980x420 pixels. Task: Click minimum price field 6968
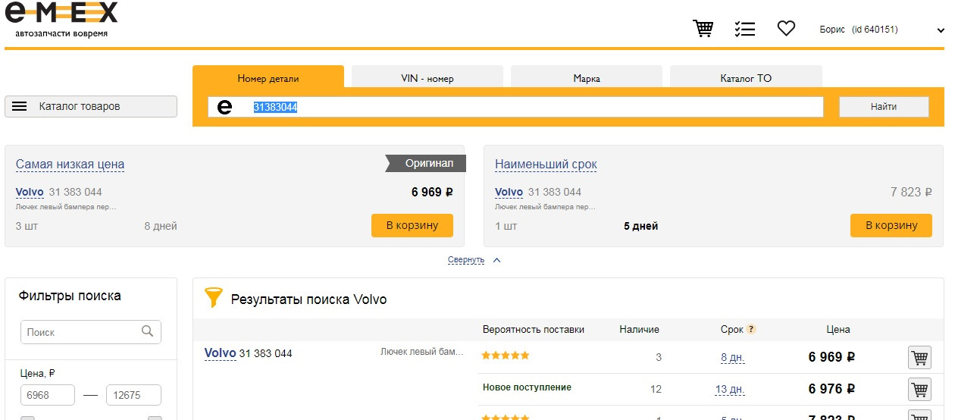click(x=48, y=395)
